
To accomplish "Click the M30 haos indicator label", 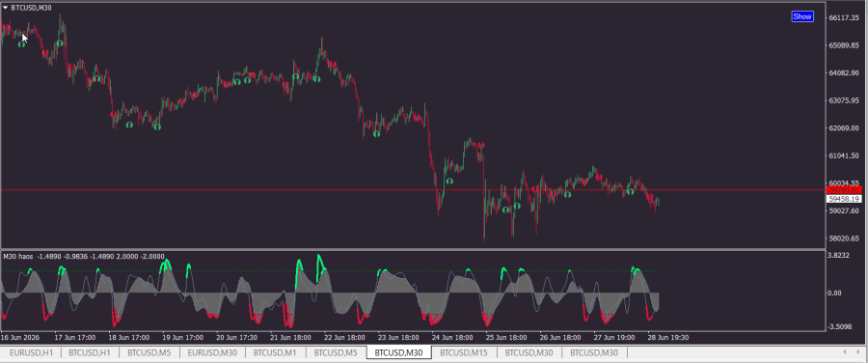I will pyautogui.click(x=18, y=256).
